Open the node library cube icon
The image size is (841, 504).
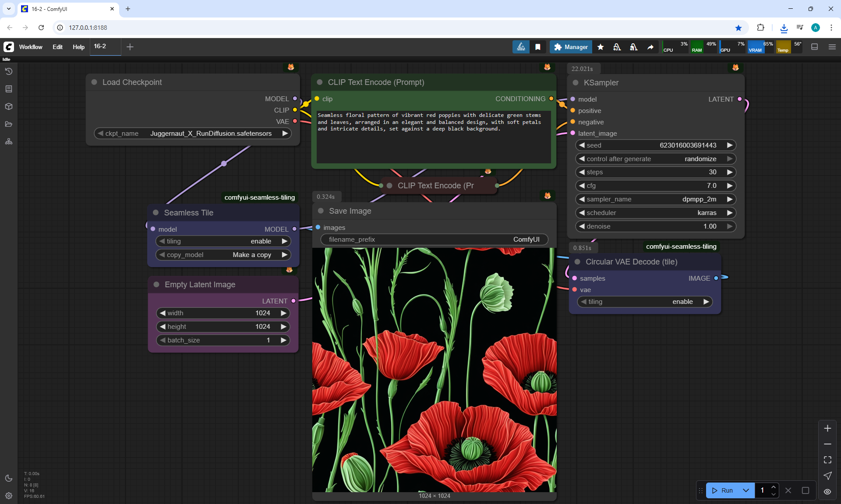(x=9, y=106)
